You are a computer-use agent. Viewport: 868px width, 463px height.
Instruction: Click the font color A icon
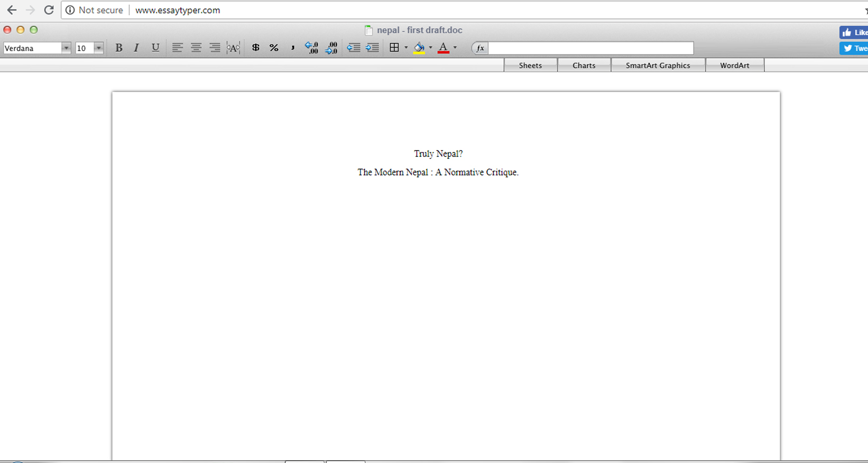[444, 48]
